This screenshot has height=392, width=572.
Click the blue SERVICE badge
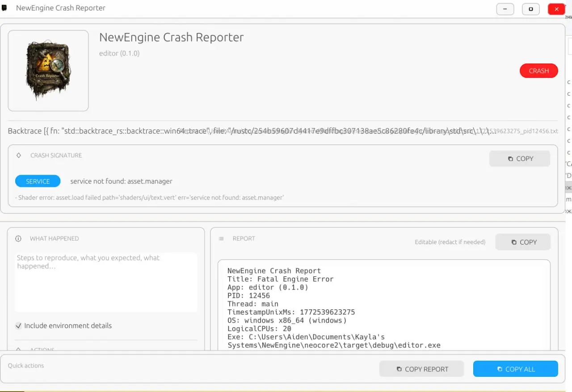38,181
